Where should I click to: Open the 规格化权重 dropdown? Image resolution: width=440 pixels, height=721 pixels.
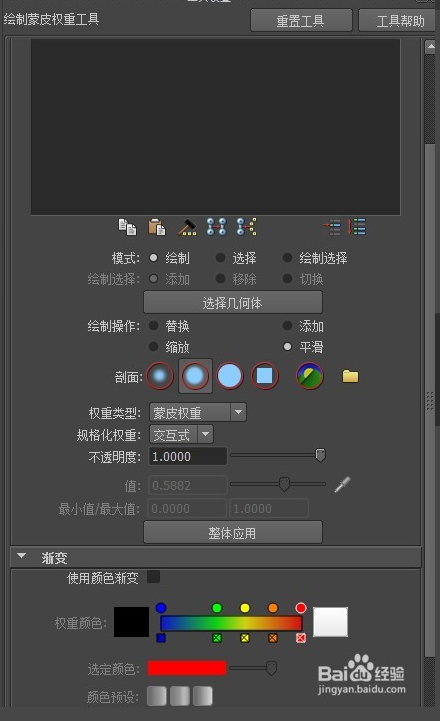[181, 434]
